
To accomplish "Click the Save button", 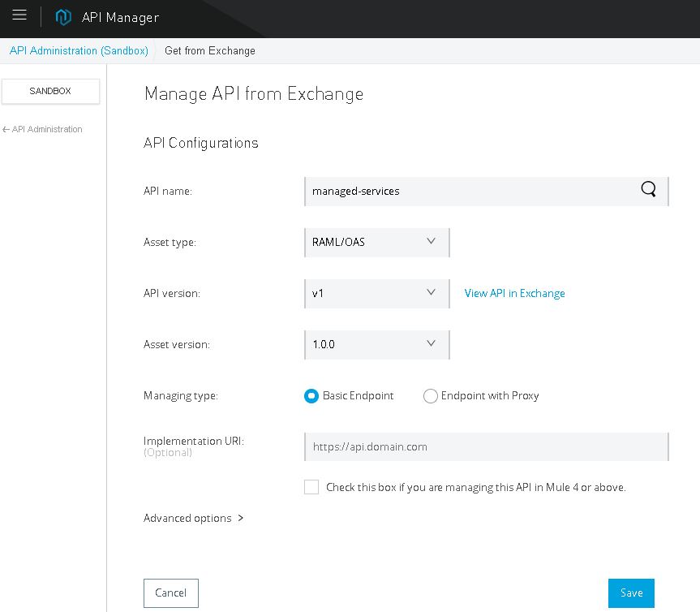I will point(631,593).
